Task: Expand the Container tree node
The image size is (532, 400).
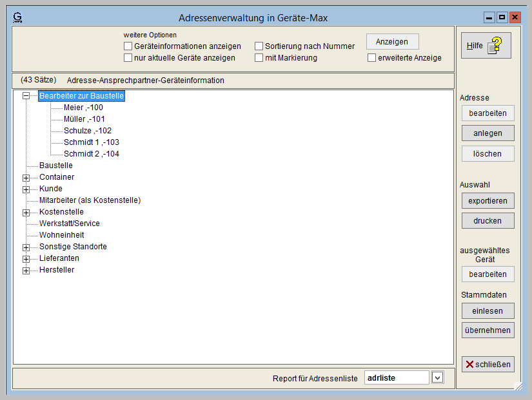Action: click(x=26, y=178)
